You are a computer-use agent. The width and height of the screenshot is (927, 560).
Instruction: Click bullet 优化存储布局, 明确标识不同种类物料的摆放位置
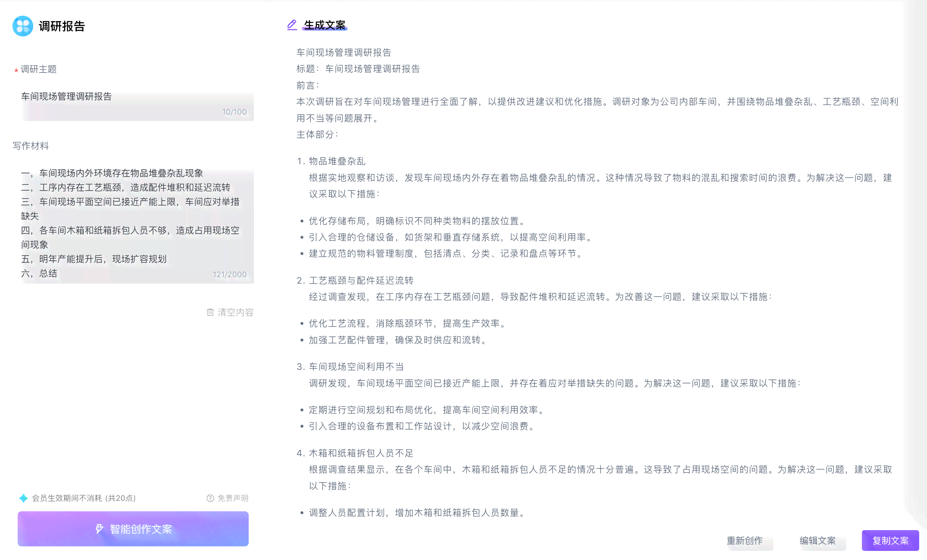(x=417, y=221)
